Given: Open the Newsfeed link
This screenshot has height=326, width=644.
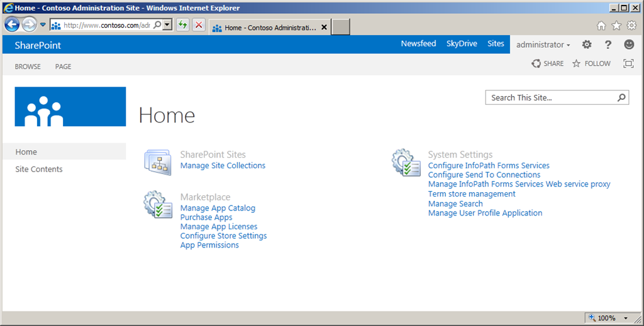Looking at the screenshot, I should pos(418,43).
